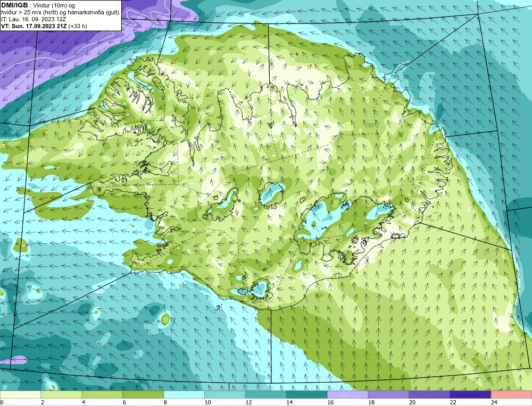Click the legend label 12

point(248,402)
